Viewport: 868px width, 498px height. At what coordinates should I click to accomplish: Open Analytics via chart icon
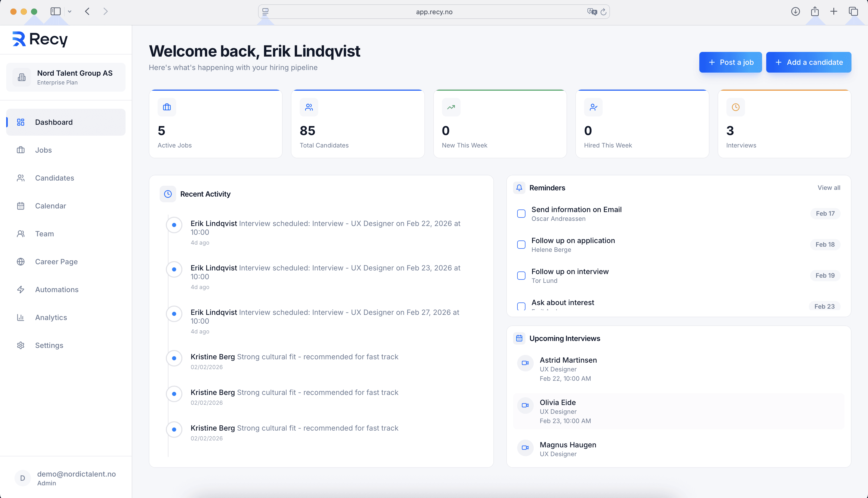21,317
